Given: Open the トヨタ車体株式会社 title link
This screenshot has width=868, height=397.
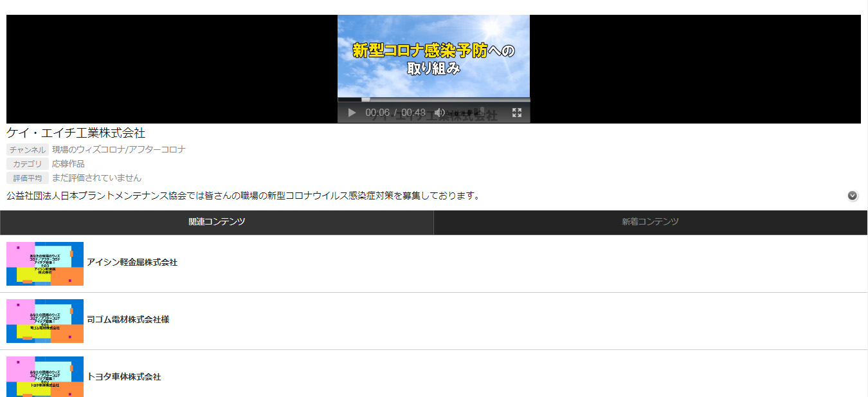Looking at the screenshot, I should [x=124, y=377].
